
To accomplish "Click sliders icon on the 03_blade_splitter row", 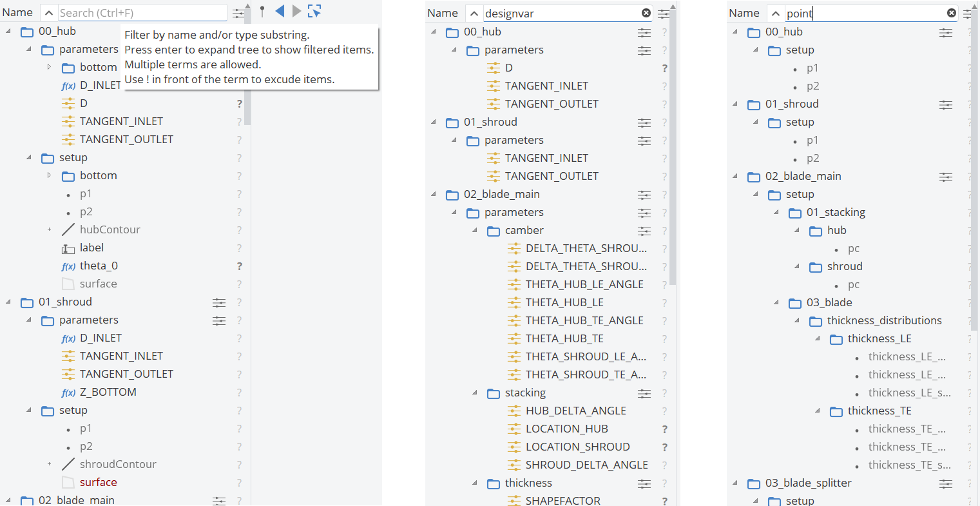I will (946, 483).
